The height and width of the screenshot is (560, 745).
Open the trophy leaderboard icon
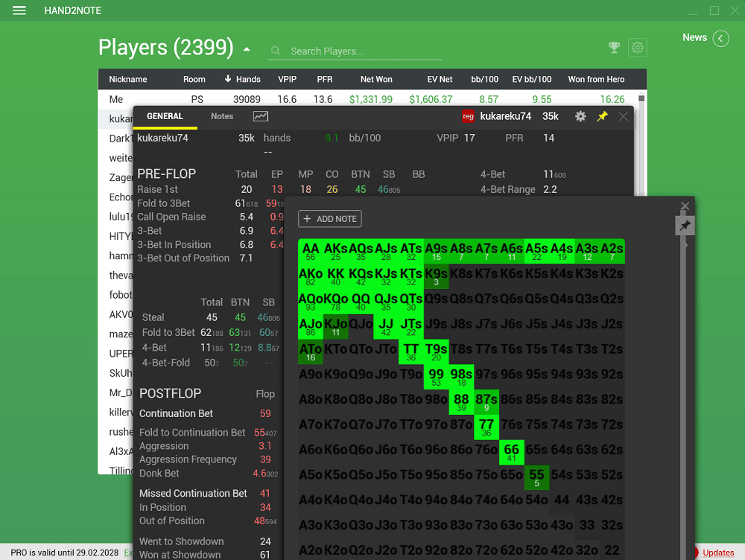click(614, 47)
